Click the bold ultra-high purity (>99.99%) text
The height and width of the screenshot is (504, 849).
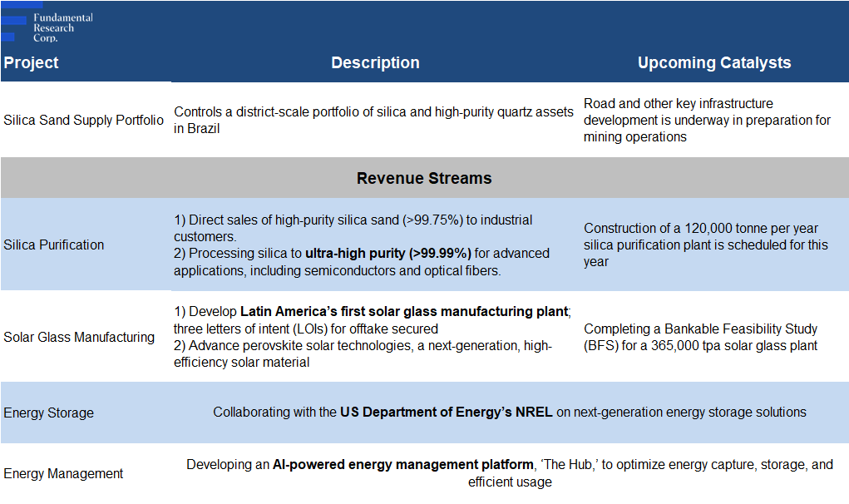click(388, 253)
